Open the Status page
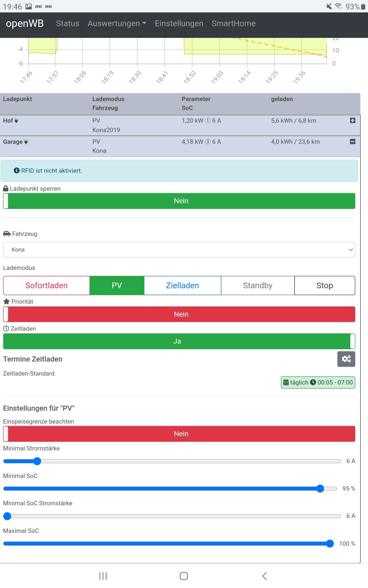The width and height of the screenshot is (368, 588). [x=68, y=23]
